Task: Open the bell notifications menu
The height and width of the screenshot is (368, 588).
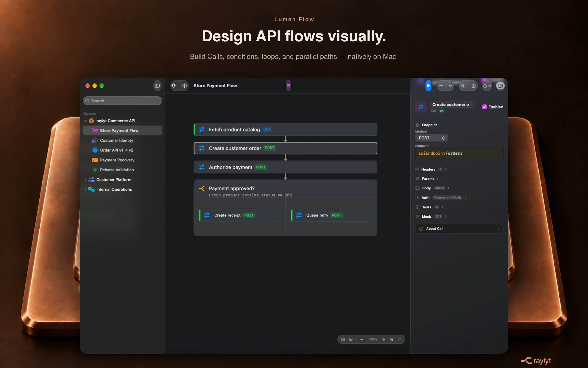Action: [x=487, y=86]
